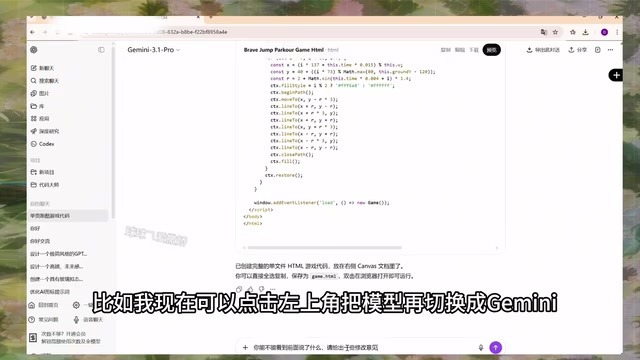
Task: Click the Brave Jump Parkour Game Html title
Action: click(x=284, y=50)
